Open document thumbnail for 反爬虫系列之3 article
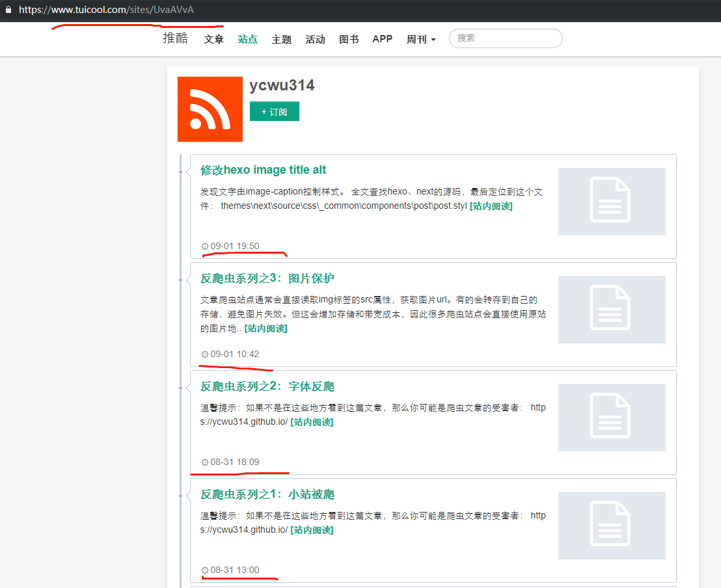The height and width of the screenshot is (588, 721). [x=611, y=310]
